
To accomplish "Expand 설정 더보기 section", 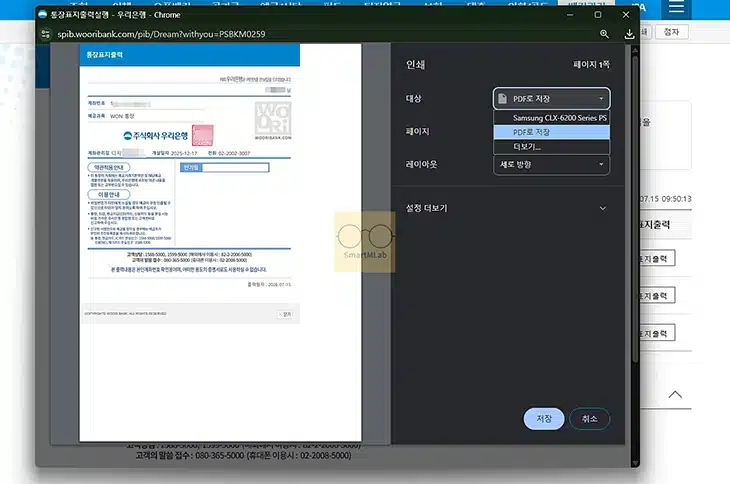I will tap(506, 208).
